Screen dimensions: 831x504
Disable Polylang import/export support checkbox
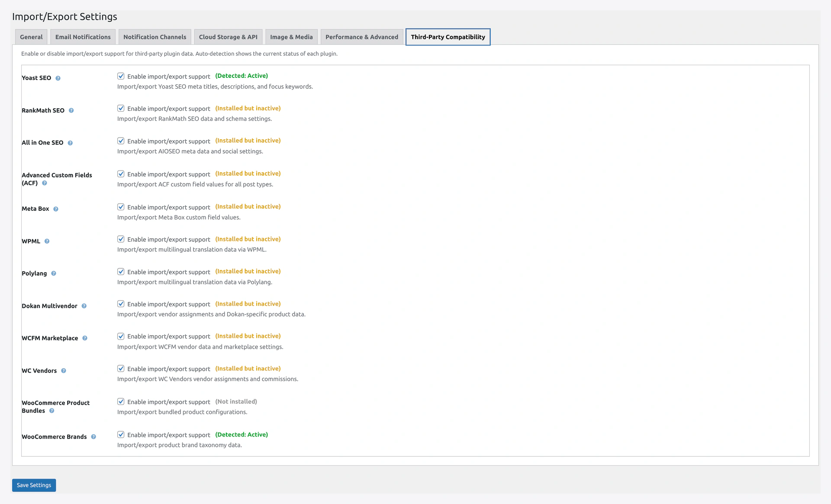pyautogui.click(x=121, y=272)
